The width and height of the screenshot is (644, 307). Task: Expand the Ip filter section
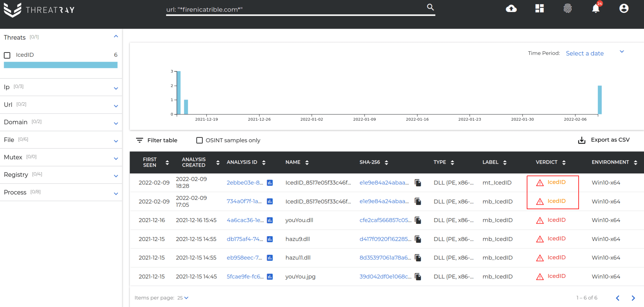tap(116, 88)
